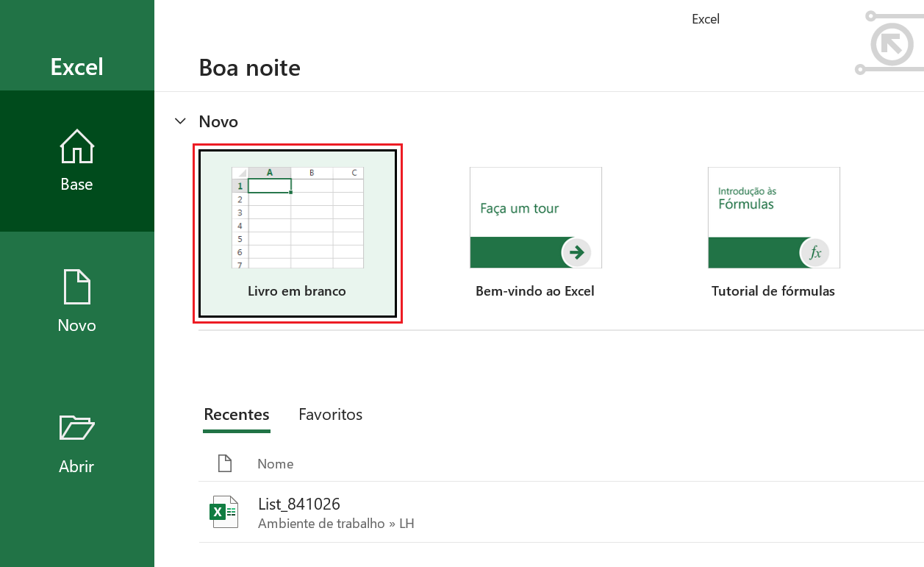Click the Excel file icon beside List_841026
Viewport: 924px width, 567px height.
[x=224, y=512]
